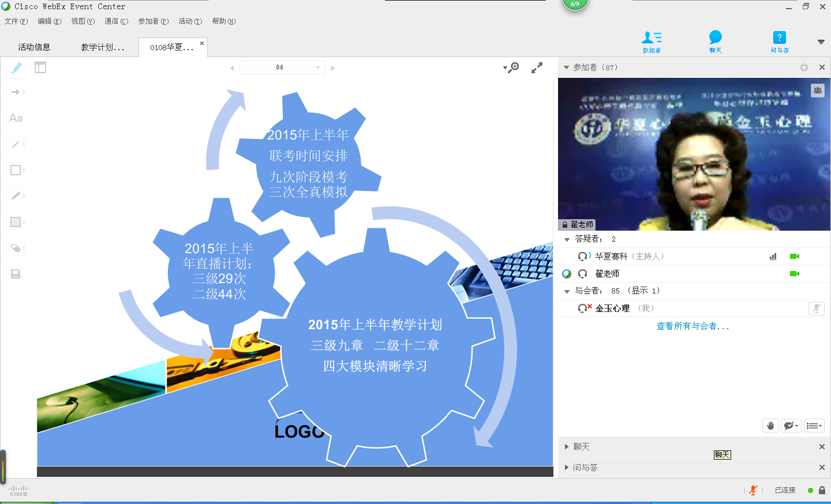Open the 参加者 panel icon
The width and height of the screenshot is (831, 504).
[x=652, y=42]
